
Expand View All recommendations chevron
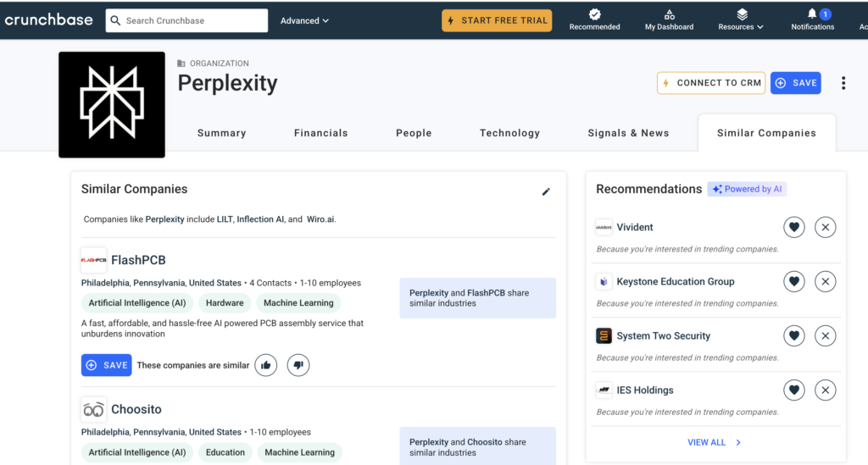pyautogui.click(x=738, y=442)
